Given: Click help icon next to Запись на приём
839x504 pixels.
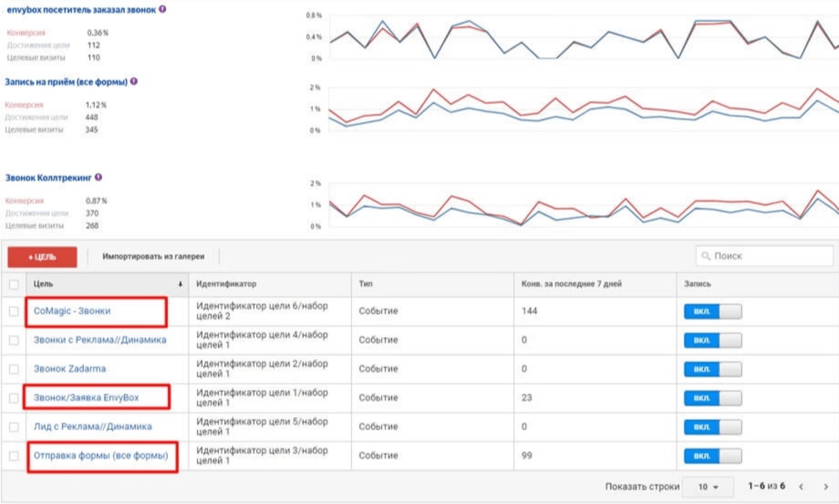Looking at the screenshot, I should [x=134, y=81].
